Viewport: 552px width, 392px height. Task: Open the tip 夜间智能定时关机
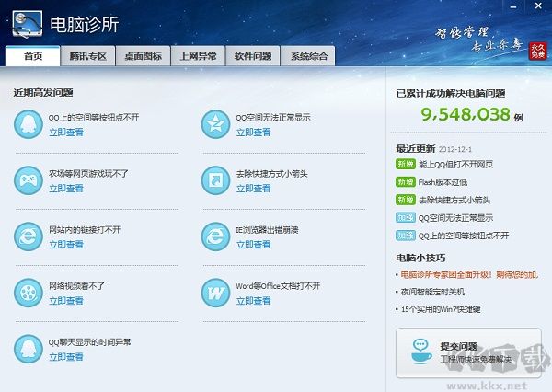coord(432,292)
